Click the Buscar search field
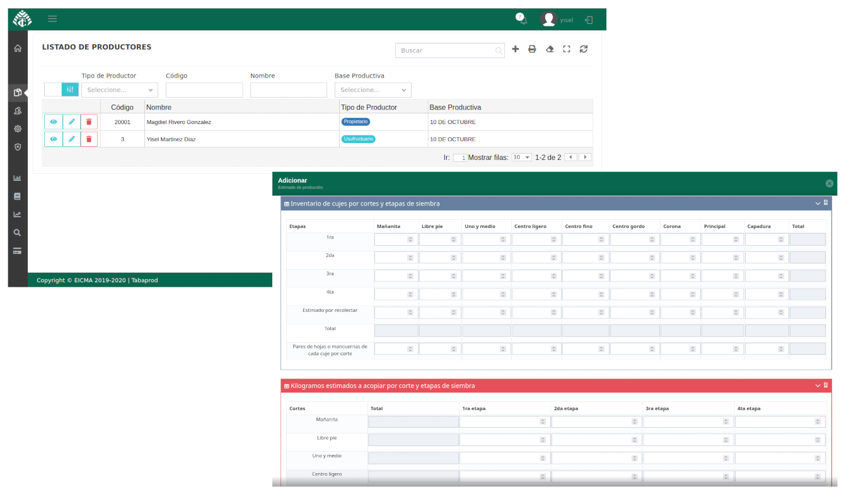Screen dimensions: 861x504 pos(446,50)
